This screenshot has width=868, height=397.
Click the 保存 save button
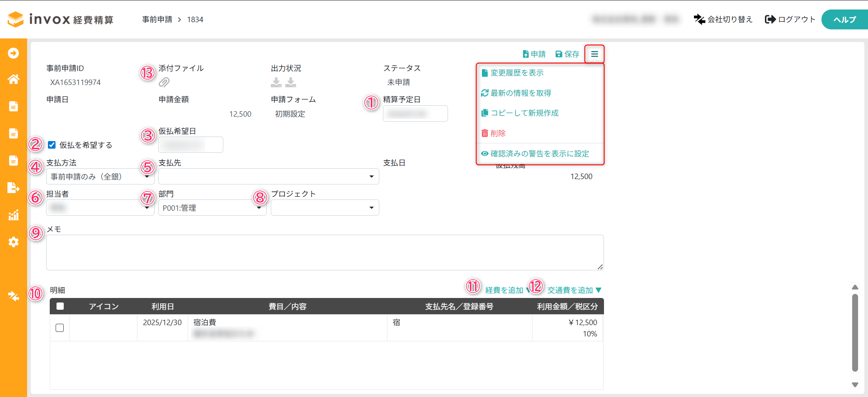click(567, 54)
